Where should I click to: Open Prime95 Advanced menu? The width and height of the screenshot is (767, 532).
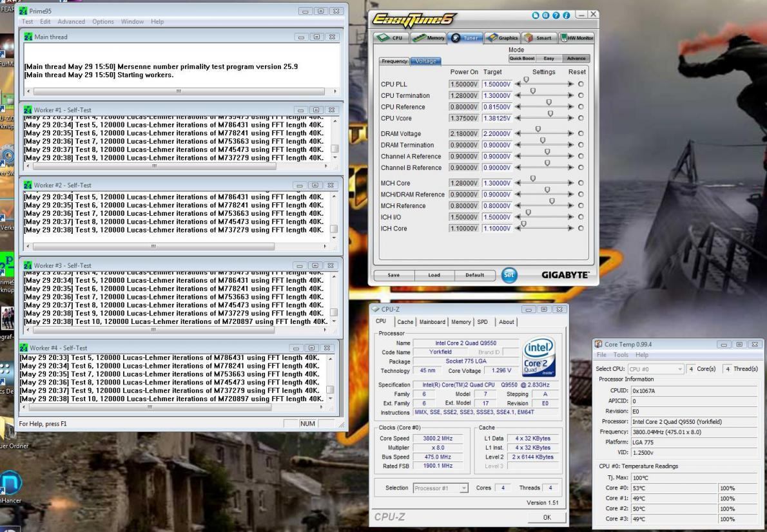point(71,21)
